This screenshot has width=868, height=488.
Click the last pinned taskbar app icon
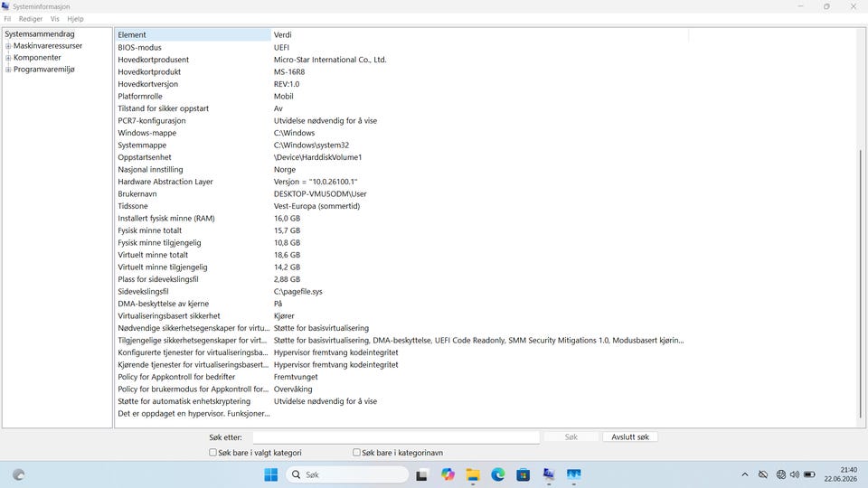(x=573, y=474)
